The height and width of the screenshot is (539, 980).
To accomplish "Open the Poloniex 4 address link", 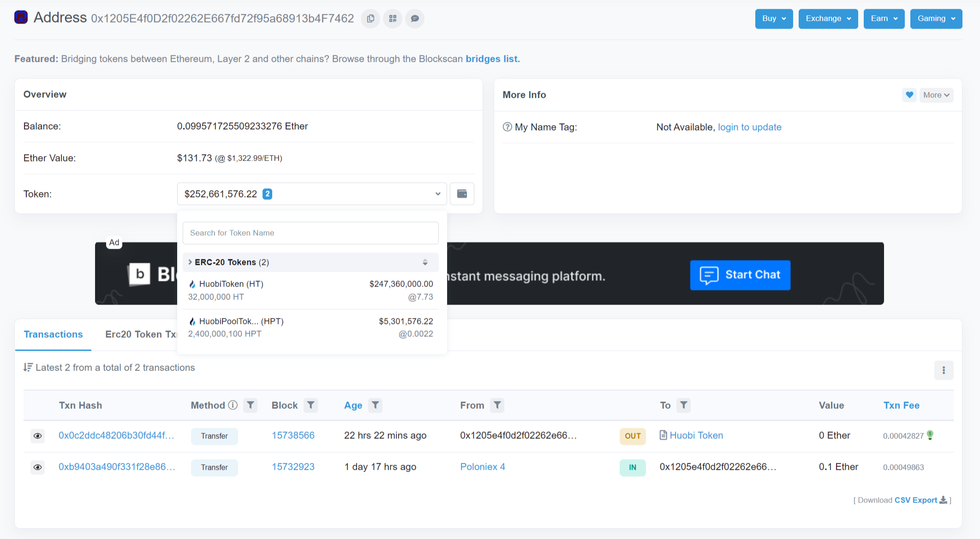I will pyautogui.click(x=483, y=467).
